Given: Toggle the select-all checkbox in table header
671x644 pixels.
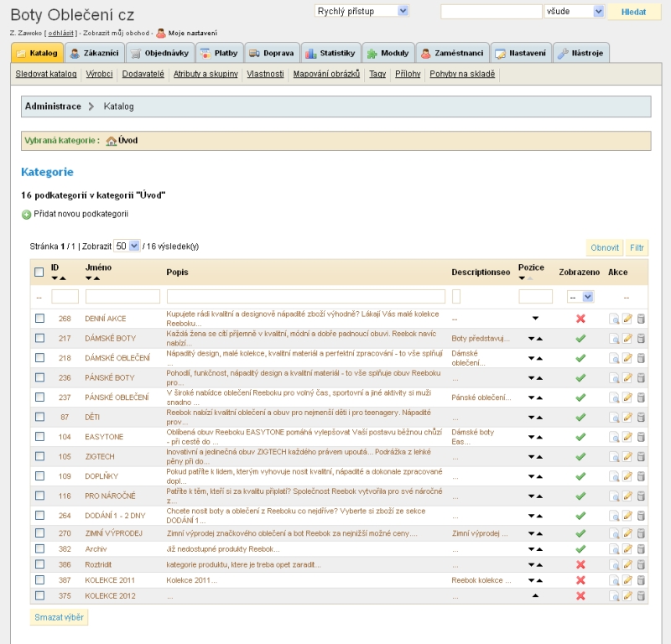Looking at the screenshot, I should [x=39, y=272].
